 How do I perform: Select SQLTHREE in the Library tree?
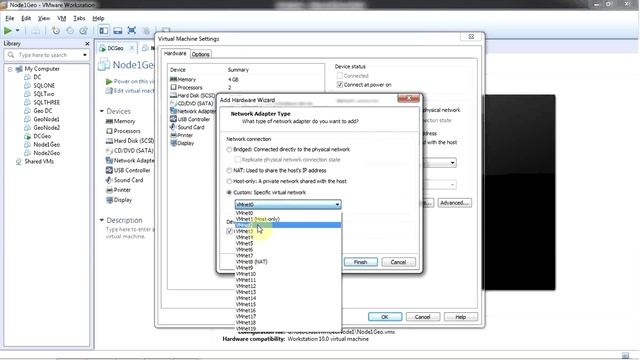(x=47, y=102)
